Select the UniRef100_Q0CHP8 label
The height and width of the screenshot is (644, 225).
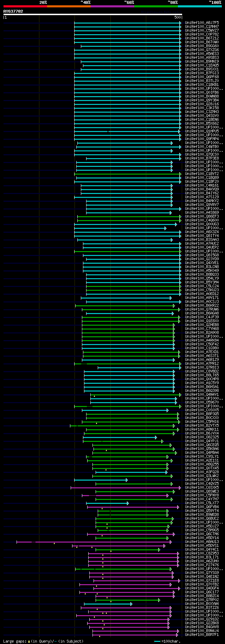[x=202, y=379]
